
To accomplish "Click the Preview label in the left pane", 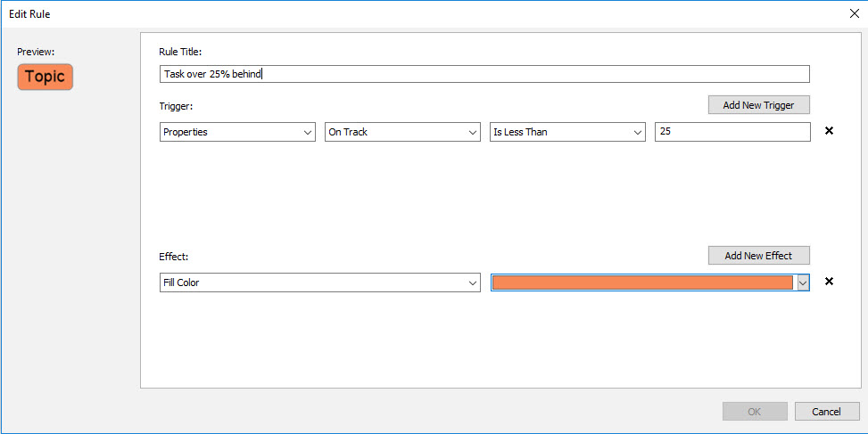I will point(36,52).
